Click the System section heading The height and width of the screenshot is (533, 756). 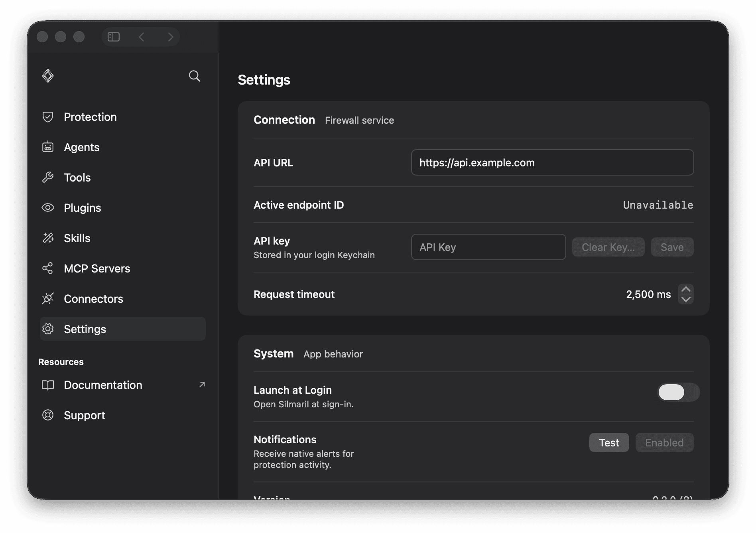click(x=274, y=353)
